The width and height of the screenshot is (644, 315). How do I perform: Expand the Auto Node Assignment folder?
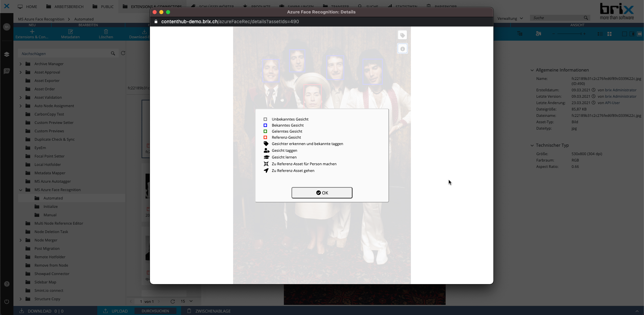[x=20, y=106]
